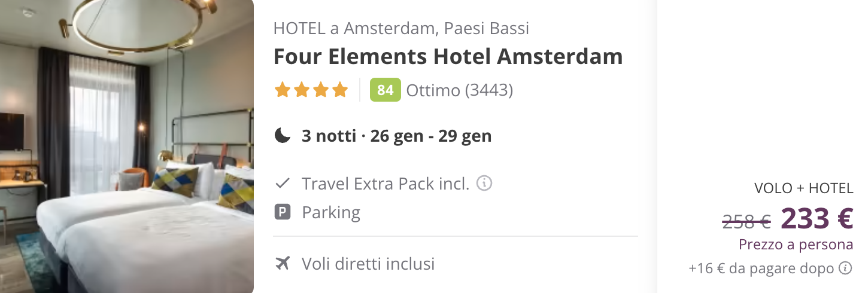868x293 pixels.
Task: Click the 233 € discounted price
Action: pyautogui.click(x=817, y=218)
